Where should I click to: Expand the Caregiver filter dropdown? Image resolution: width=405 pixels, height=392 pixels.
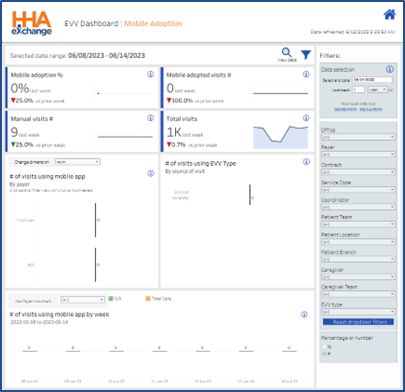[358, 277]
